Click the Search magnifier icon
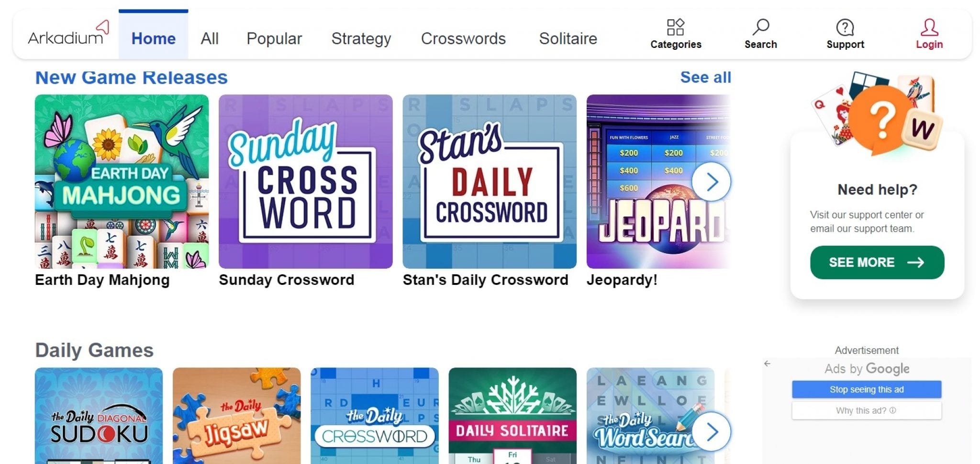980x464 pixels. pyautogui.click(x=760, y=27)
